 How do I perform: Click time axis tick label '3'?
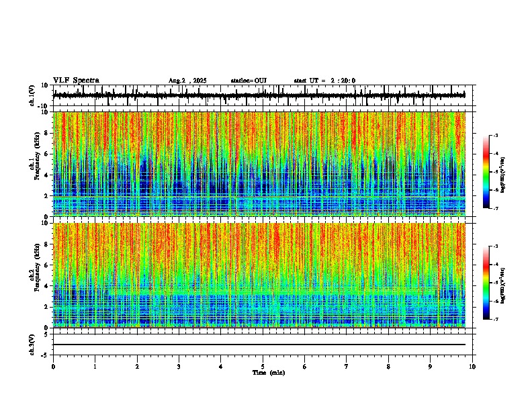[179, 367]
